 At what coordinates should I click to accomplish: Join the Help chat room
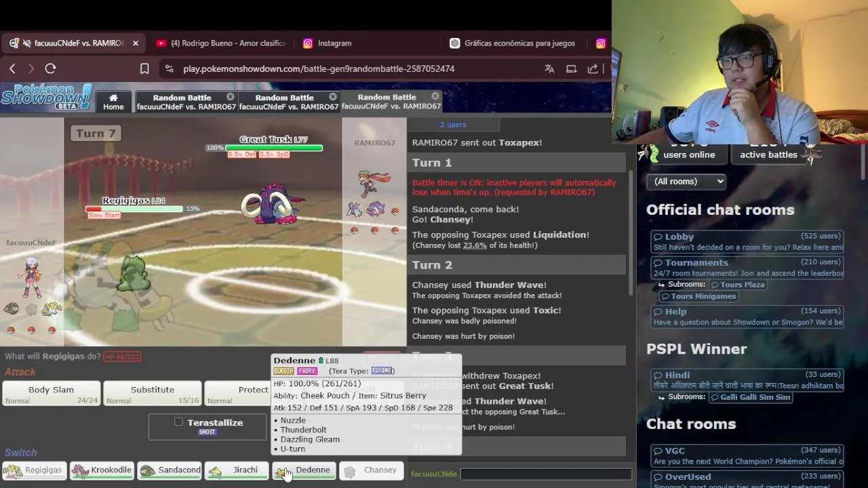tap(747, 317)
